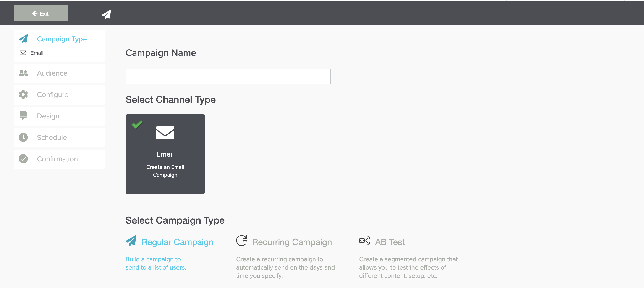Screen dimensions: 644x288
Task: Click the Campaign Type paper plane icon
Action: tap(24, 39)
